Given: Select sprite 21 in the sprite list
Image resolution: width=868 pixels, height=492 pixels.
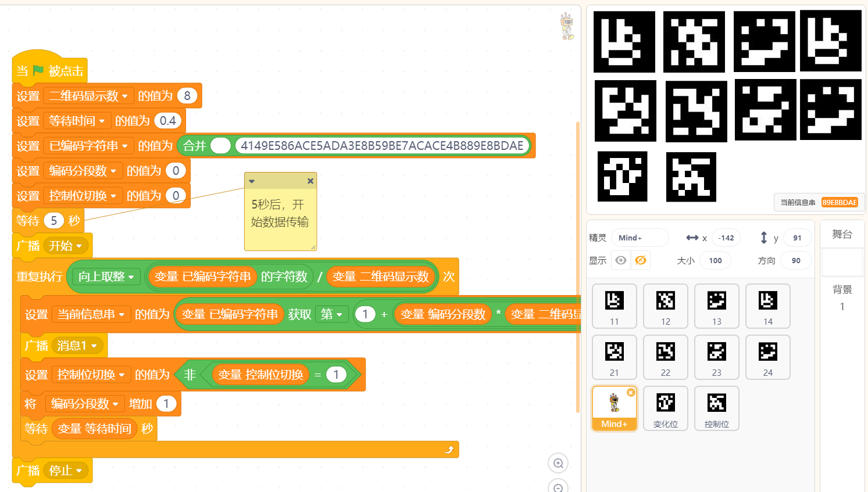Looking at the screenshot, I should [615, 358].
